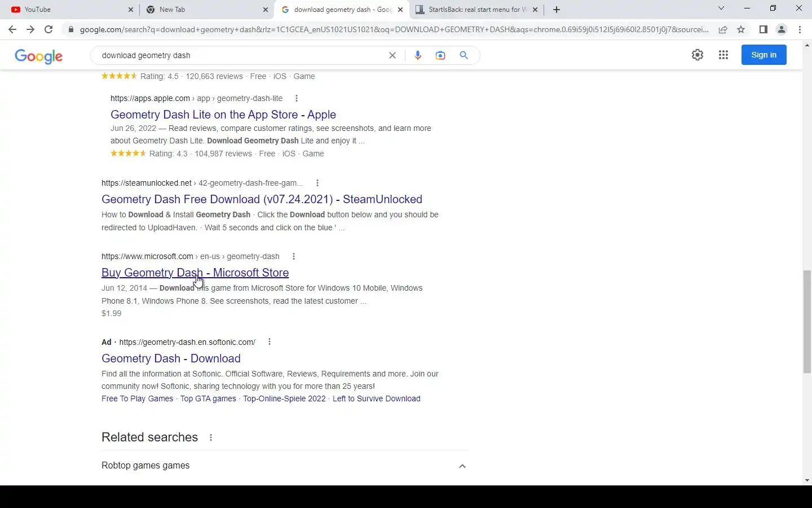812x508 pixels.
Task: Click the Chrome address bar URL
Action: [x=394, y=29]
